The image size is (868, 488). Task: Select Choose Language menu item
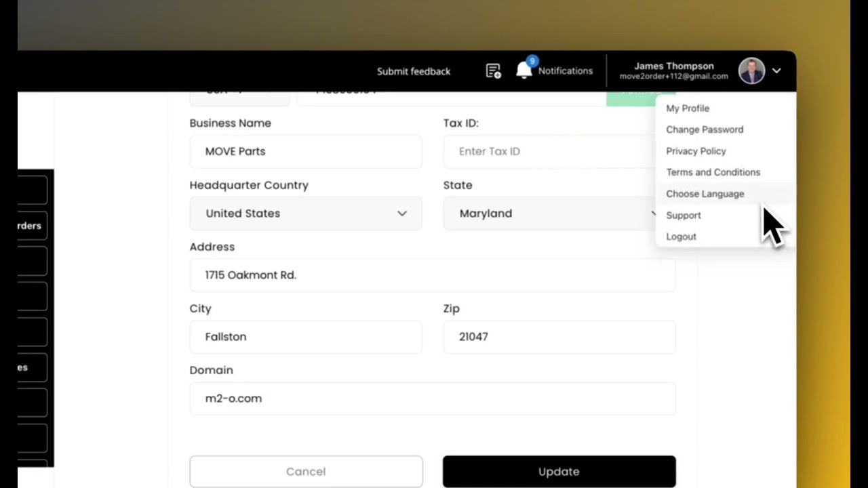coord(705,194)
